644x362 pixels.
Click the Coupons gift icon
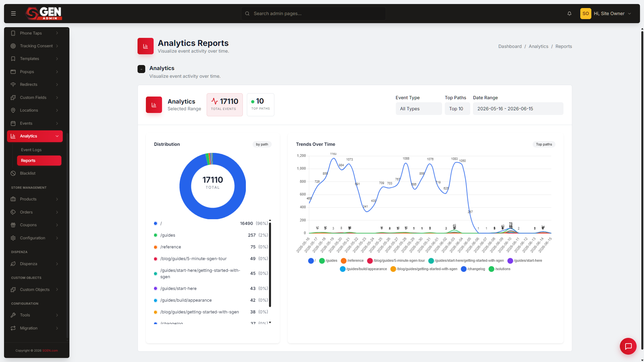[13, 225]
